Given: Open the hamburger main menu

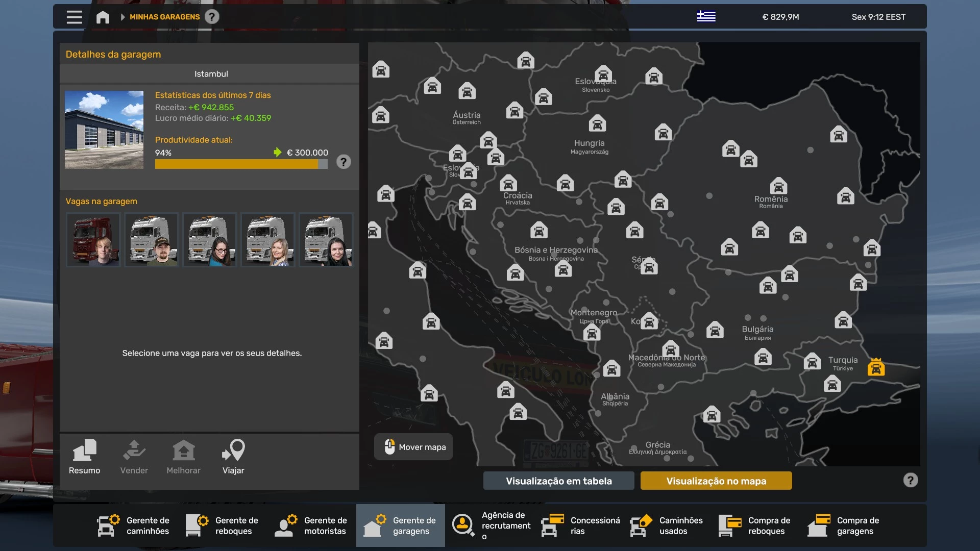Looking at the screenshot, I should 74,17.
